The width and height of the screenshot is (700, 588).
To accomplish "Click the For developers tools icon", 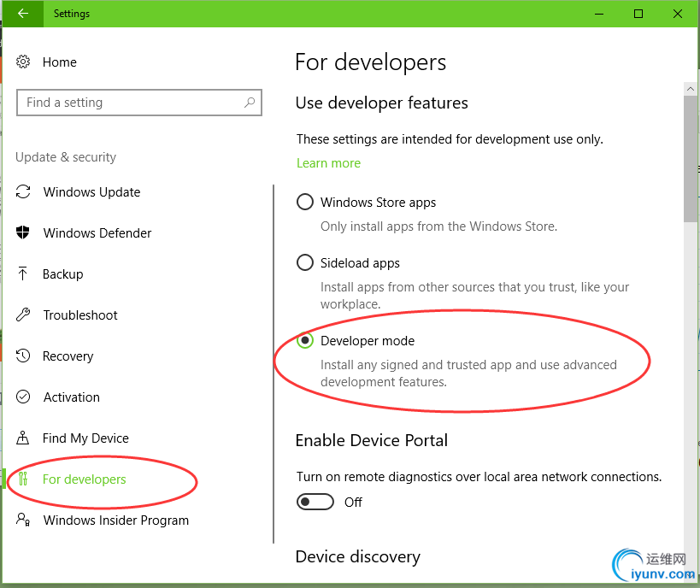I will (23, 479).
